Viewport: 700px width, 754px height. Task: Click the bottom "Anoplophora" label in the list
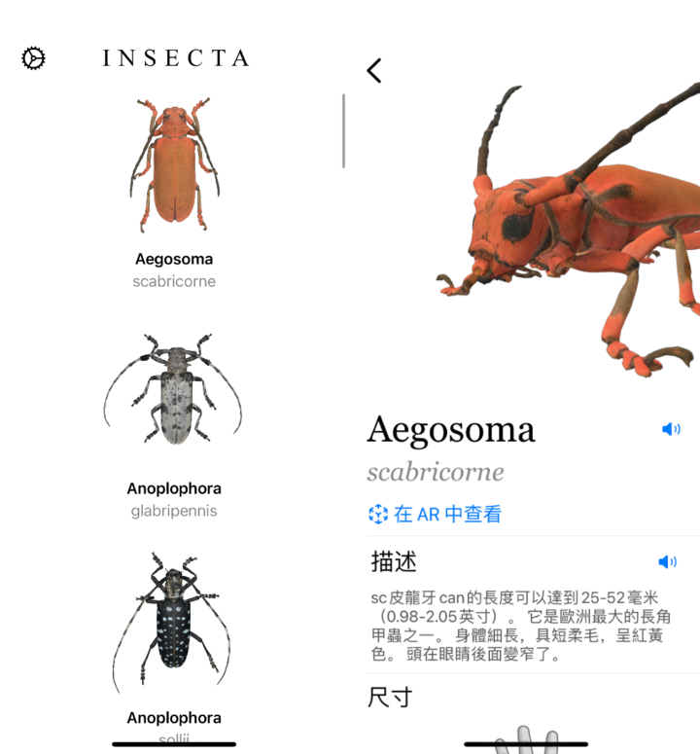(x=174, y=718)
